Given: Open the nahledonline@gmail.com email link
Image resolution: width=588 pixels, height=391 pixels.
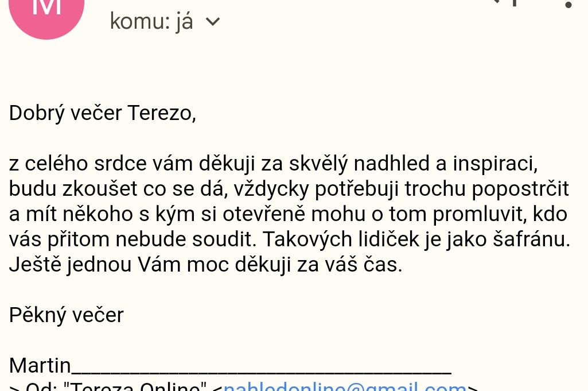Looking at the screenshot, I should pyautogui.click(x=345, y=386).
